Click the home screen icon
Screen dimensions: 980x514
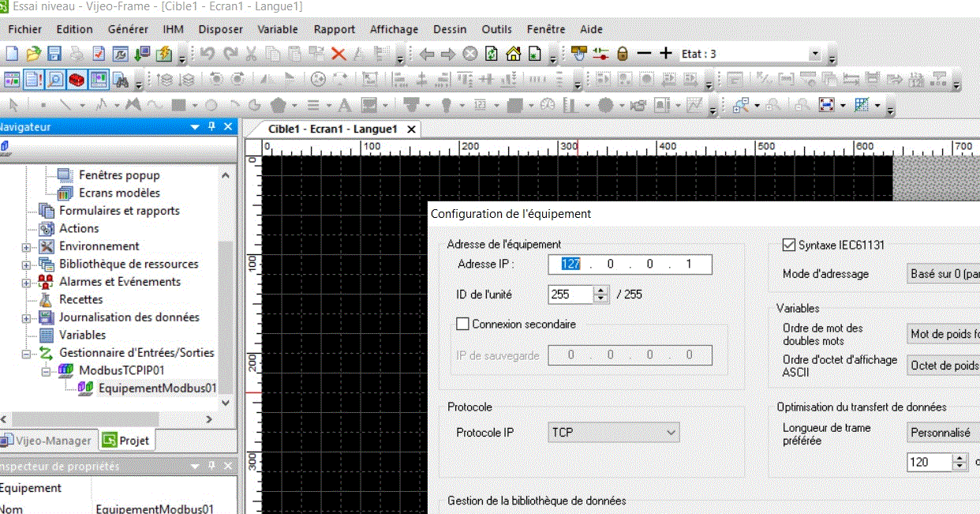pos(514,54)
